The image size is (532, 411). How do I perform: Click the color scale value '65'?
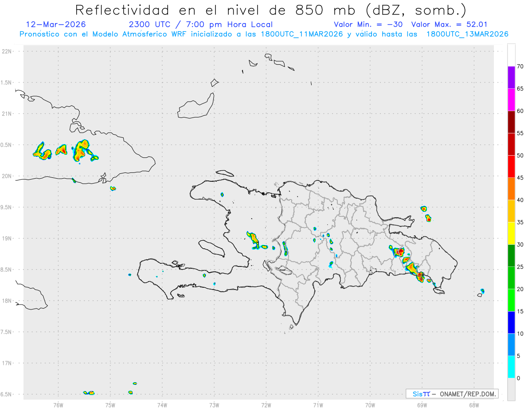pos(520,89)
